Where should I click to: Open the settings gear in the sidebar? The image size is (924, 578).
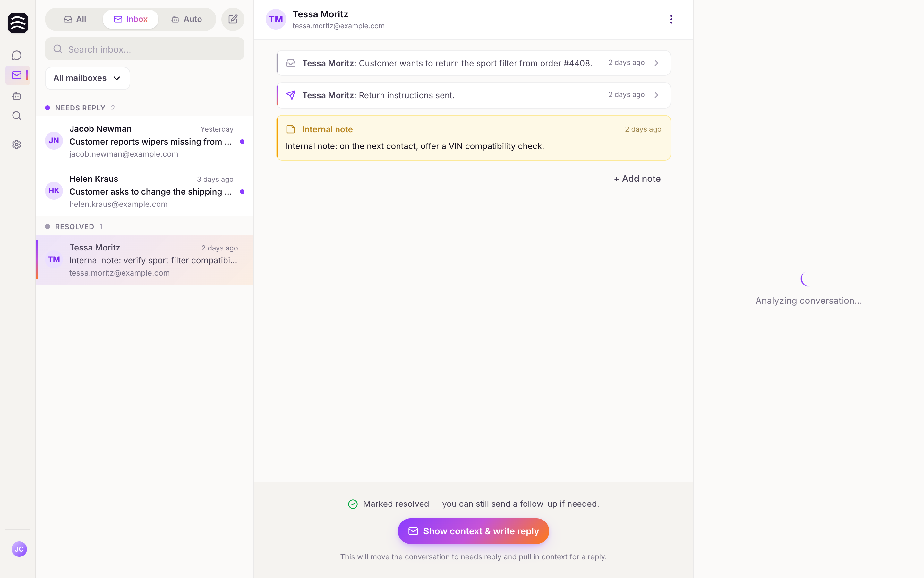(16, 144)
